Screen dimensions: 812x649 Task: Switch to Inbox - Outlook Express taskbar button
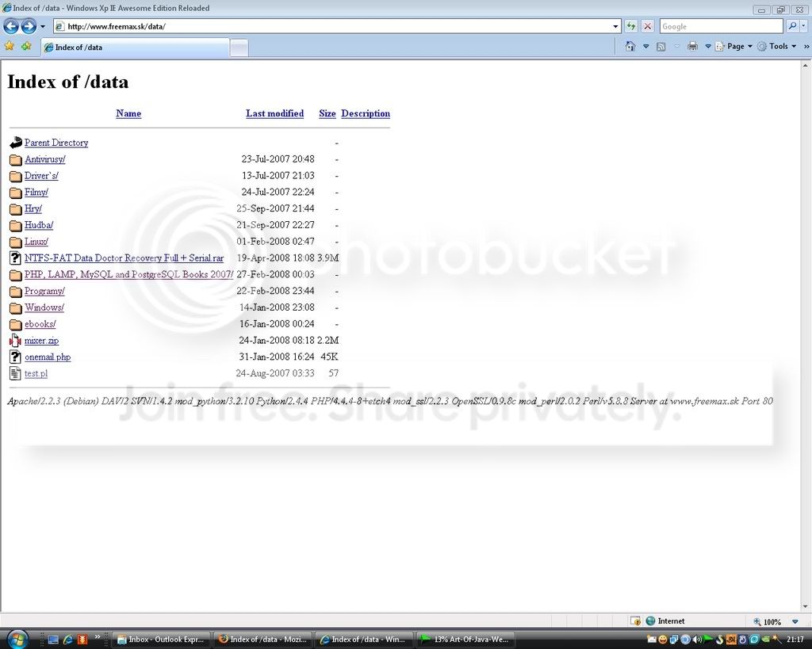161,639
